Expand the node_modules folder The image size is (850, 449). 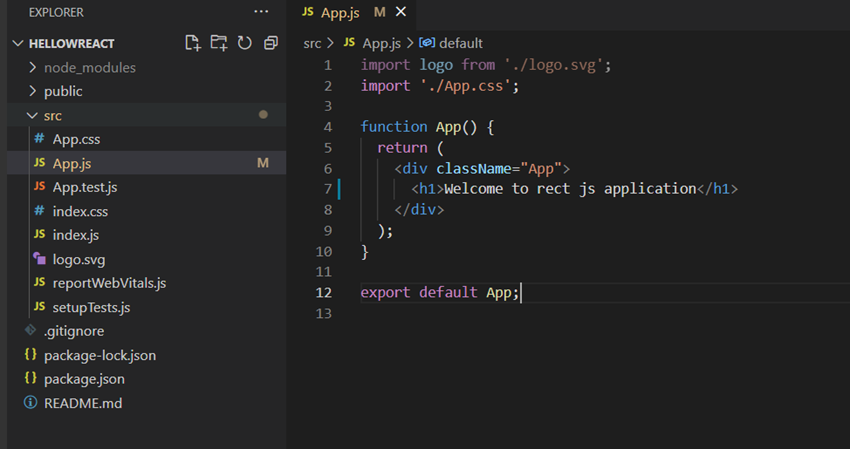point(89,67)
